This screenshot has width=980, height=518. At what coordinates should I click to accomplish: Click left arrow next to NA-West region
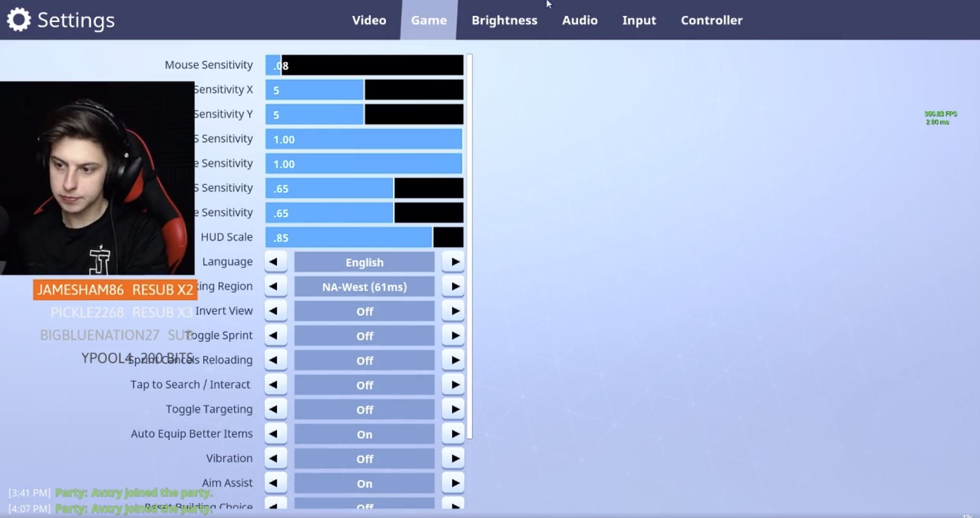pos(275,286)
